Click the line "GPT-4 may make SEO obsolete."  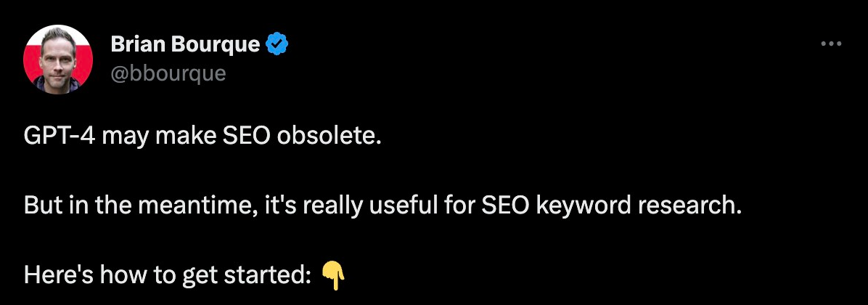click(202, 137)
